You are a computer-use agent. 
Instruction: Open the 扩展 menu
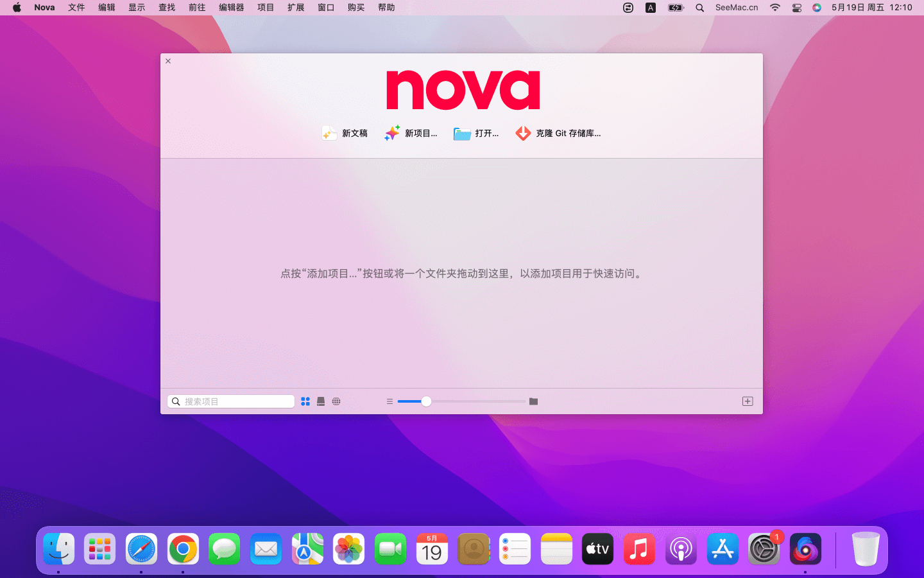(x=296, y=8)
